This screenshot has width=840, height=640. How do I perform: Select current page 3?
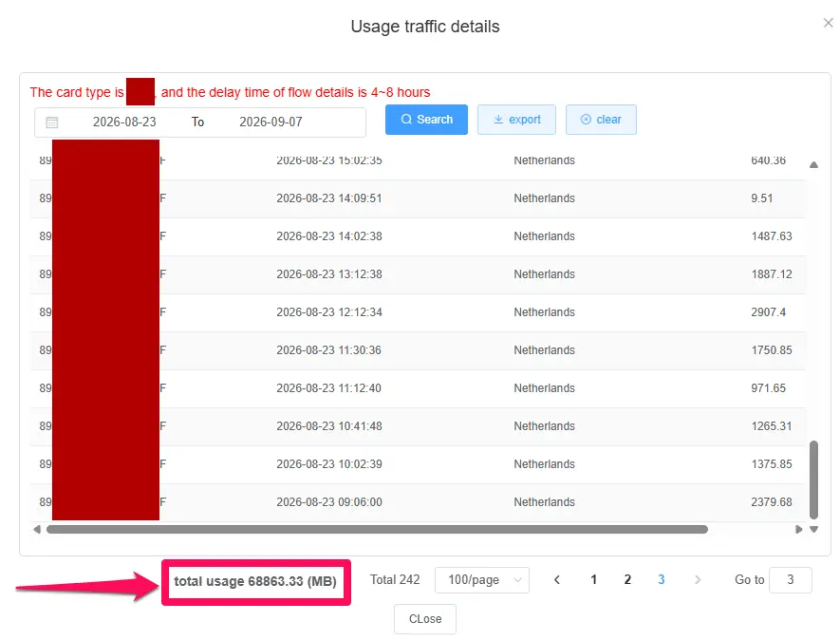tap(661, 580)
